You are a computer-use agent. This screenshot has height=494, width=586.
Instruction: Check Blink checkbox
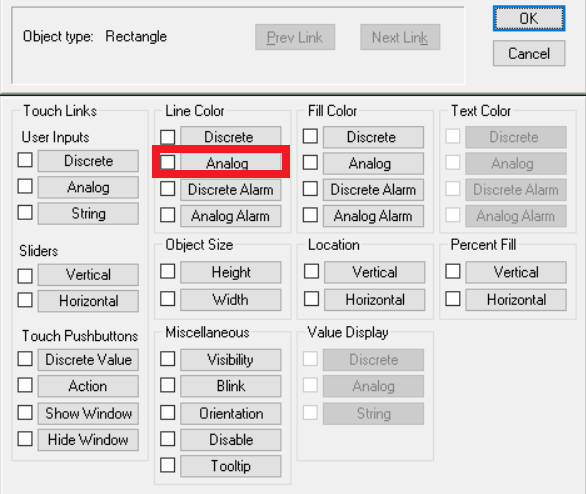point(167,385)
